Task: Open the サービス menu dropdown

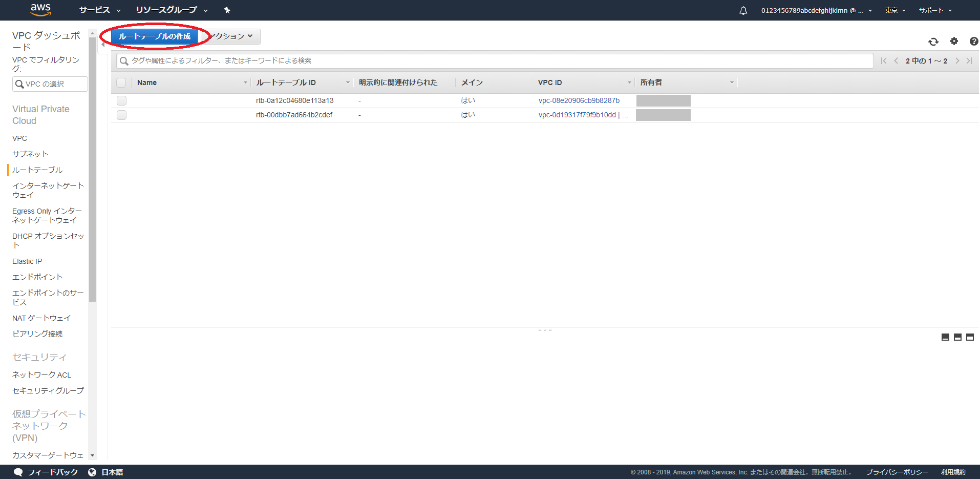Action: click(x=100, y=10)
